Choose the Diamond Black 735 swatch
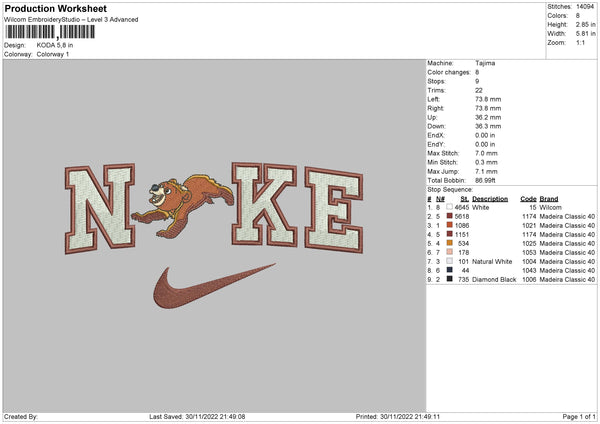 449,279
